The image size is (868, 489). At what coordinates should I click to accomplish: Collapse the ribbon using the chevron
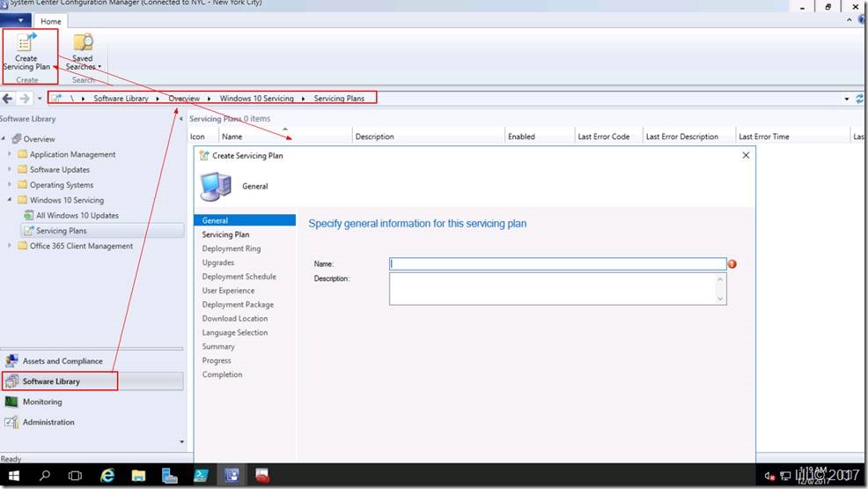(x=850, y=20)
